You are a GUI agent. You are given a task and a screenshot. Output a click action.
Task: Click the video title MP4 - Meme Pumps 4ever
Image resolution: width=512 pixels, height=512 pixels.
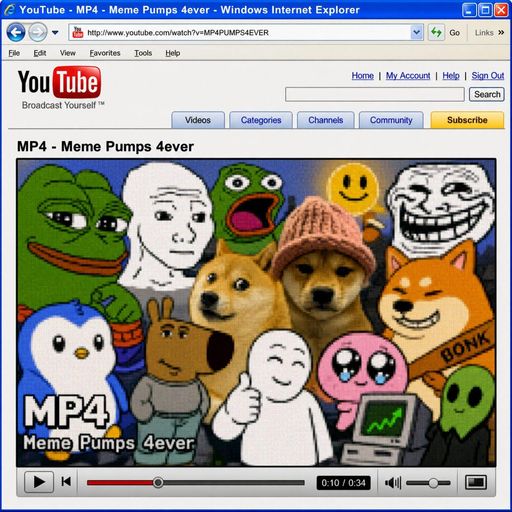[105, 146]
